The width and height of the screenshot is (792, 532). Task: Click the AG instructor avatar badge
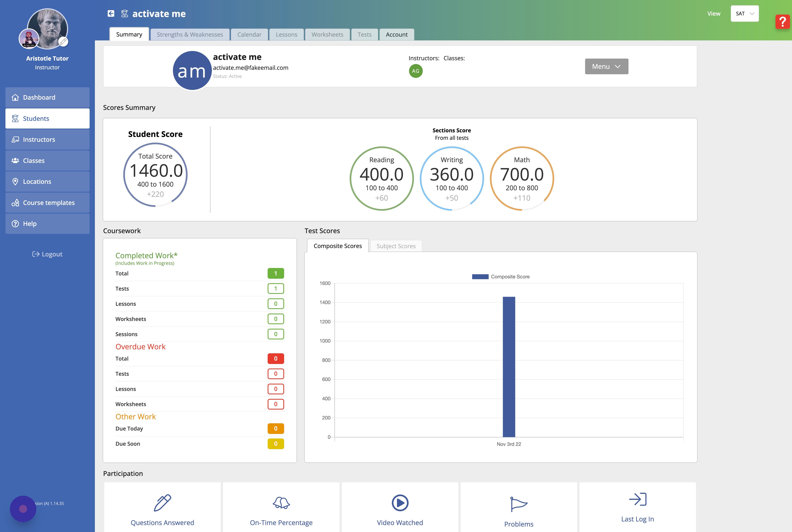(415, 71)
